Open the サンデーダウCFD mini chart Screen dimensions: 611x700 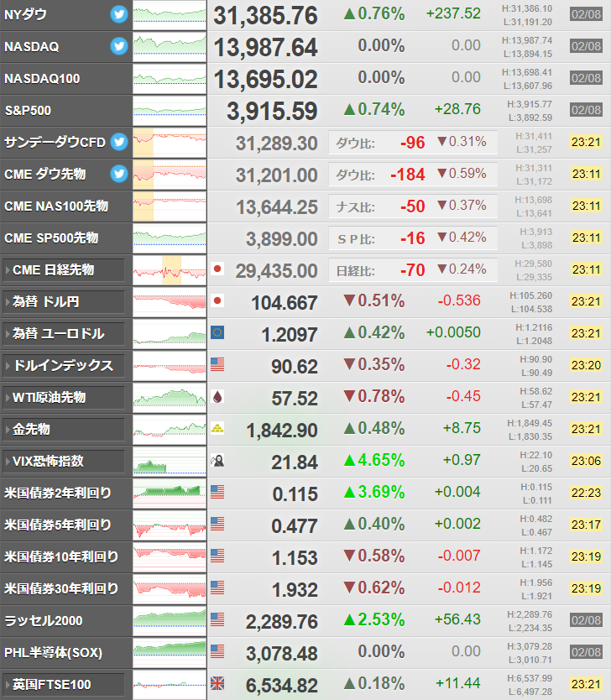click(170, 143)
